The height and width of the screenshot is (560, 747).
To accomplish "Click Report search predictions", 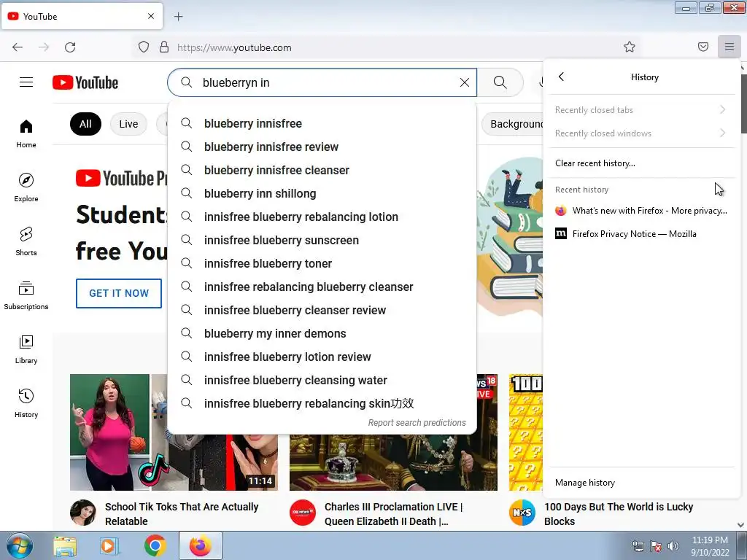I will [417, 422].
